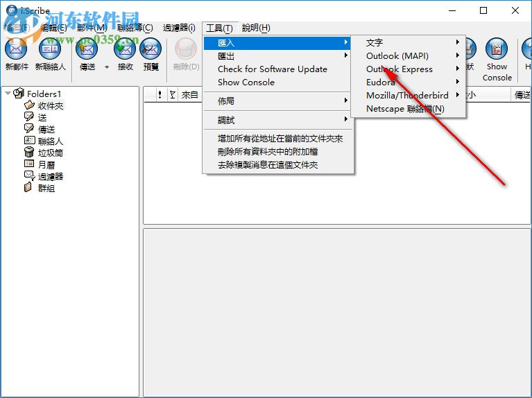The width and height of the screenshot is (532, 398).
Task: Expand Mozilla/Thunderbird import submenu
Action: pos(408,96)
